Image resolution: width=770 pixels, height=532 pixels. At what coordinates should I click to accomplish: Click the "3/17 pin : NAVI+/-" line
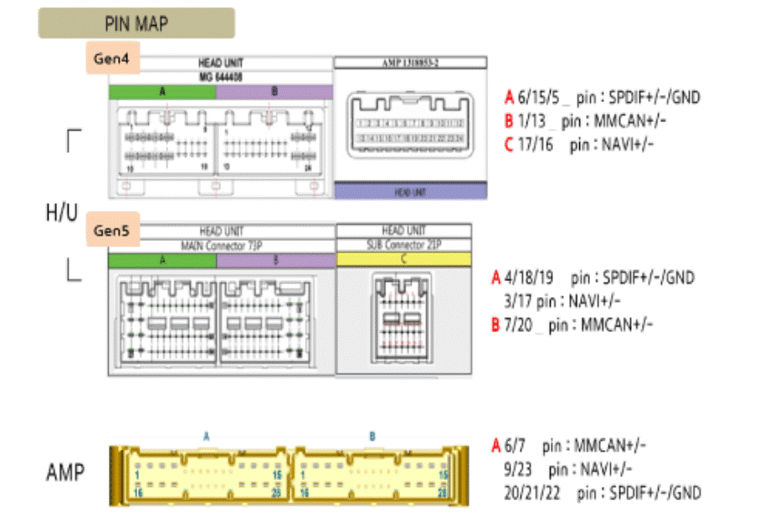562,300
